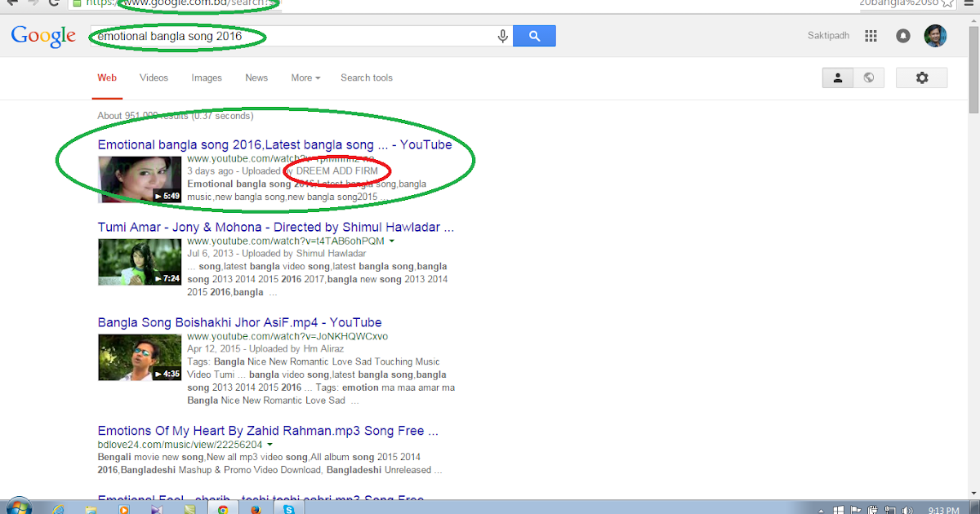The height and width of the screenshot is (514, 980).
Task: Click the blue magnifier search button
Action: pyautogui.click(x=534, y=36)
